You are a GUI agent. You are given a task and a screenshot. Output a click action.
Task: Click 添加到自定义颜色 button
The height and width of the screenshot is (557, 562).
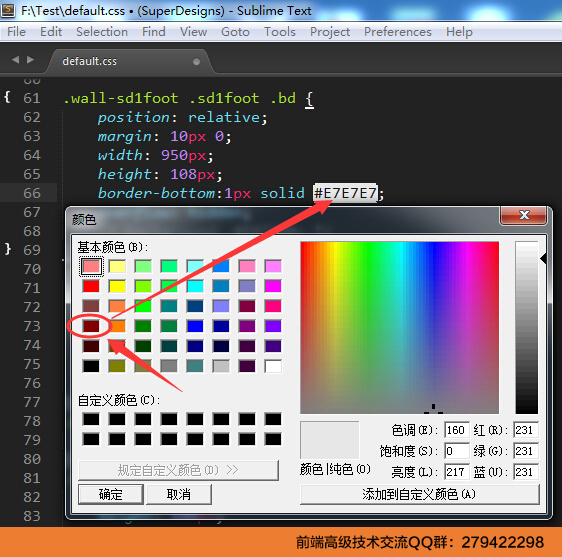(419, 494)
